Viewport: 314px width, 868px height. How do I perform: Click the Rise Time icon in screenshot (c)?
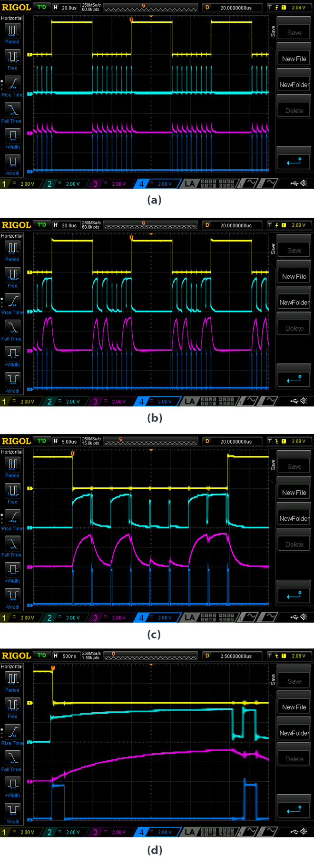12,517
